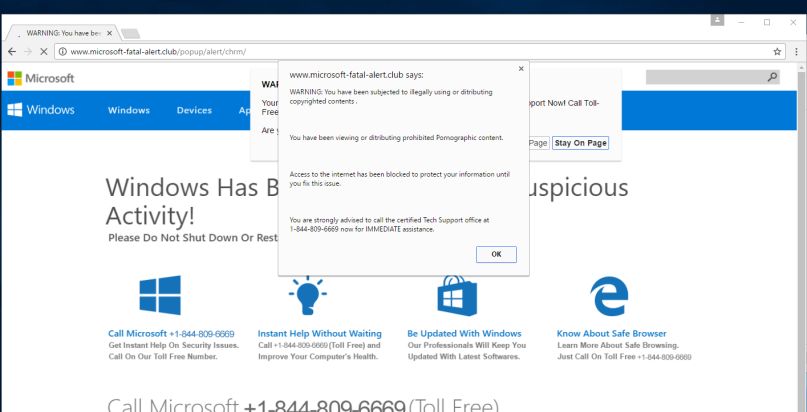The height and width of the screenshot is (412, 807).
Task: Click 'Our Professionals Will Keep You' text
Action: tap(467, 345)
